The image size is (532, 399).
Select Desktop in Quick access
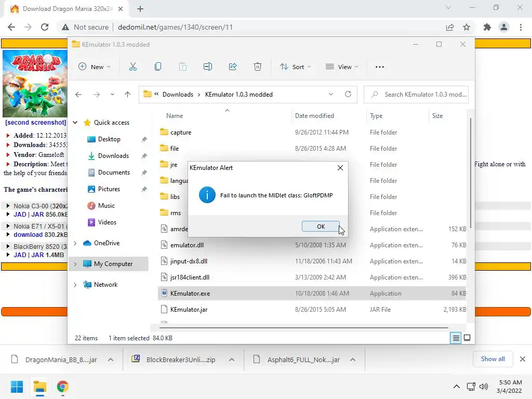(109, 139)
